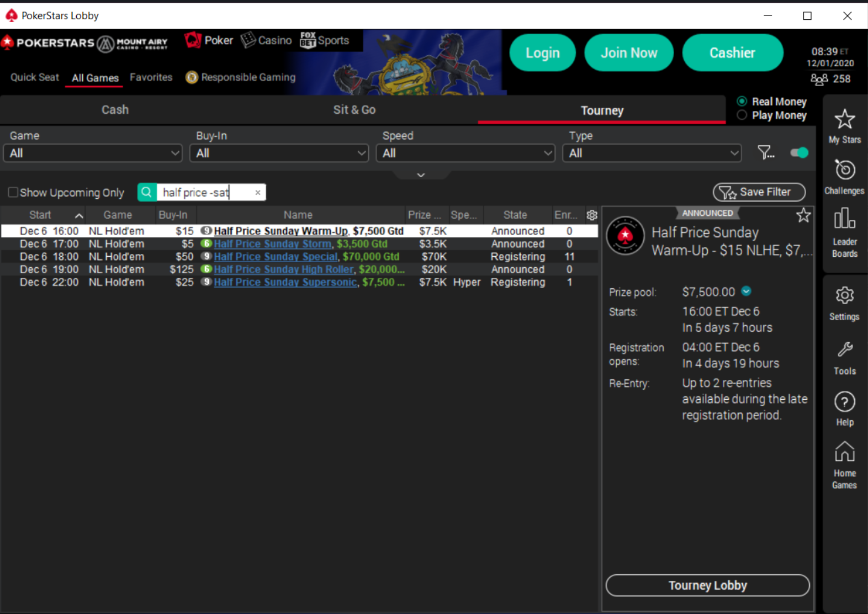Sort by Game column header
The height and width of the screenshot is (614, 868).
tap(118, 215)
